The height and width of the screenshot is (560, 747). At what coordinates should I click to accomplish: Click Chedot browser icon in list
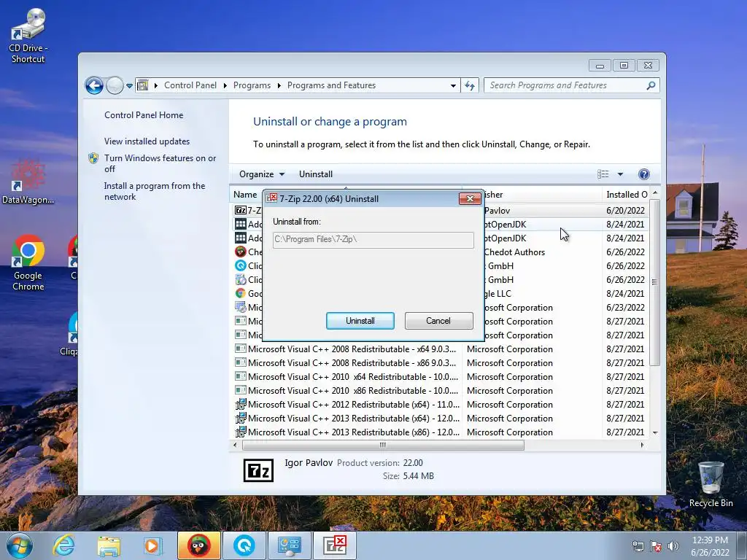241,252
